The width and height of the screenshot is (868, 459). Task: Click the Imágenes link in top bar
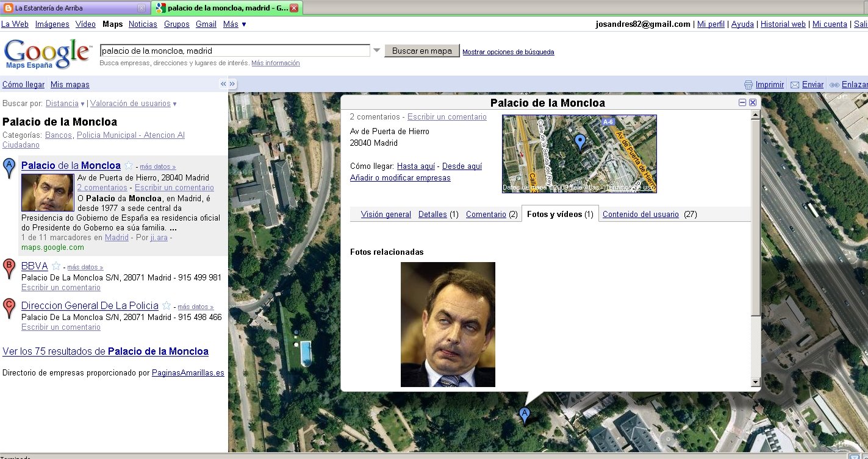tap(52, 24)
